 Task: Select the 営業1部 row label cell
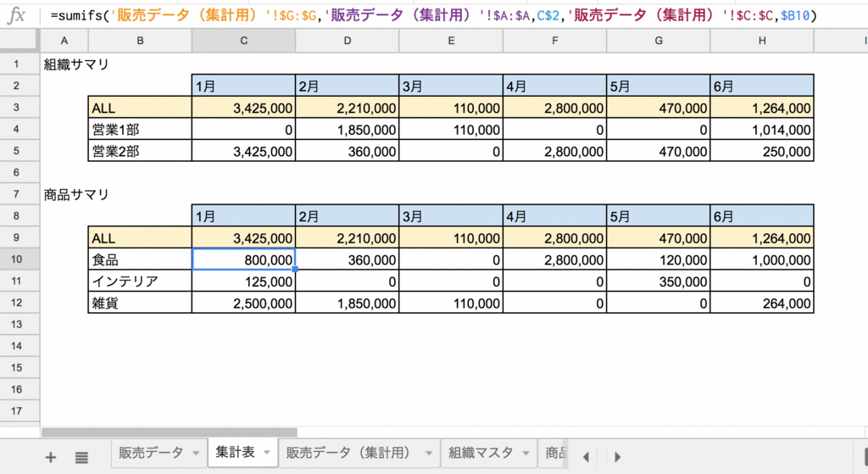(140, 129)
